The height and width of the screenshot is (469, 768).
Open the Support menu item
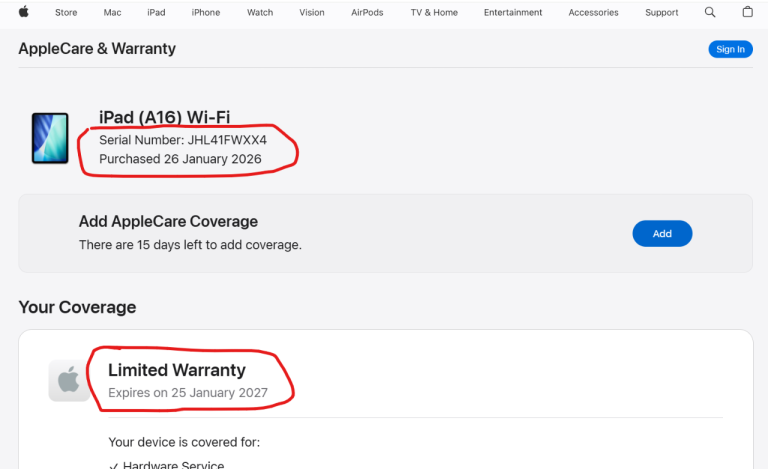[661, 13]
